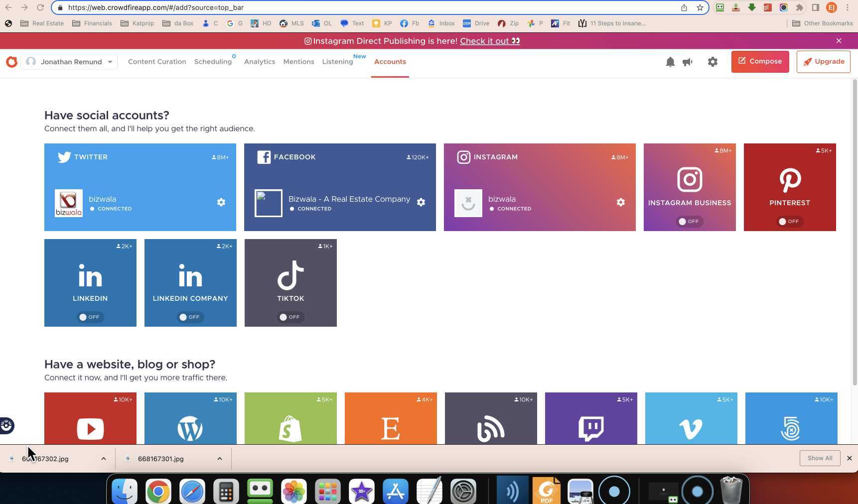
Task: Click the blog RSS feed tile icon
Action: point(491,429)
